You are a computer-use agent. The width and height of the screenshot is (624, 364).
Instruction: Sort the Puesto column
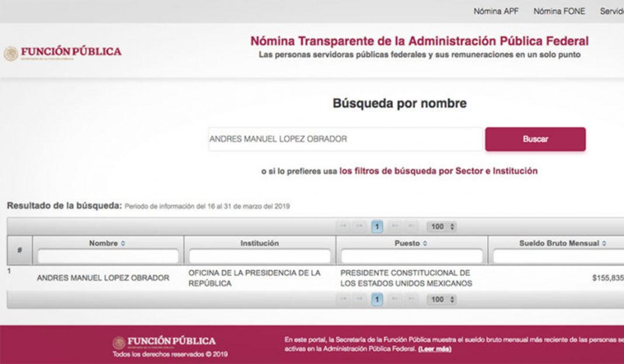[412, 244]
